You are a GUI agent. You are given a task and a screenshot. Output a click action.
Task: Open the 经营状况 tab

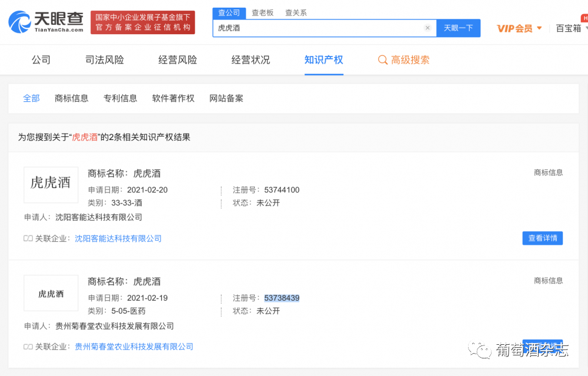(x=250, y=60)
